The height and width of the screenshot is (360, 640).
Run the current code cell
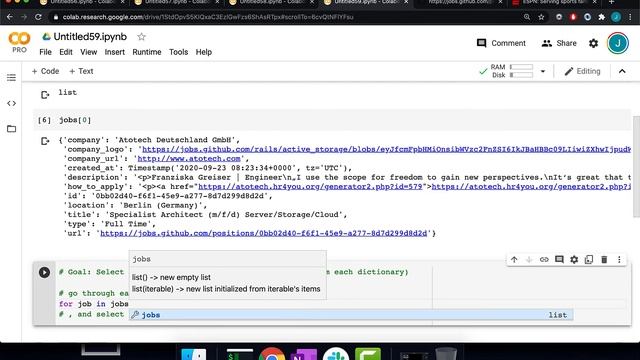click(44, 272)
